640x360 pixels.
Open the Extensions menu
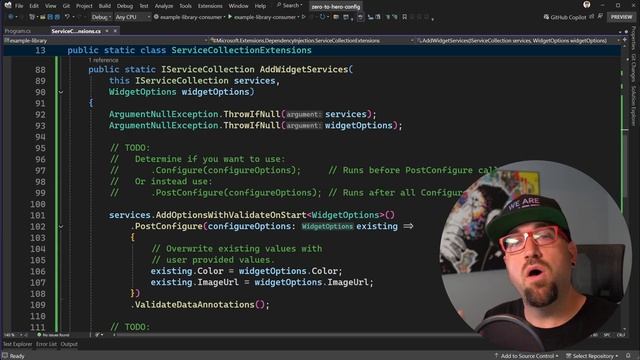(210, 6)
